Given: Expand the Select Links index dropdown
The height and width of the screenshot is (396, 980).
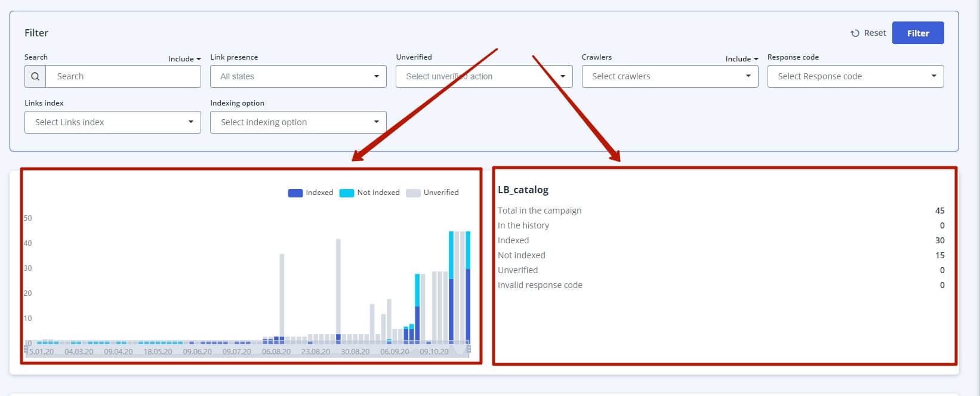Looking at the screenshot, I should 113,122.
